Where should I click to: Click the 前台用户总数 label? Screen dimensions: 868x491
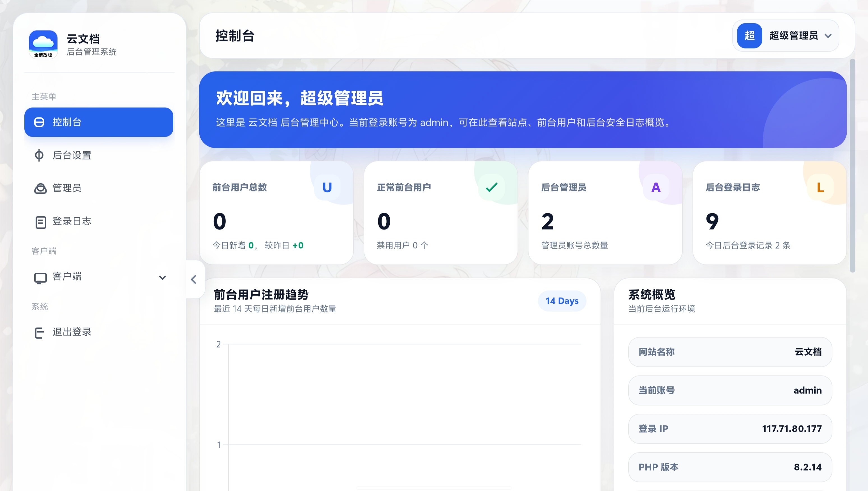(239, 187)
